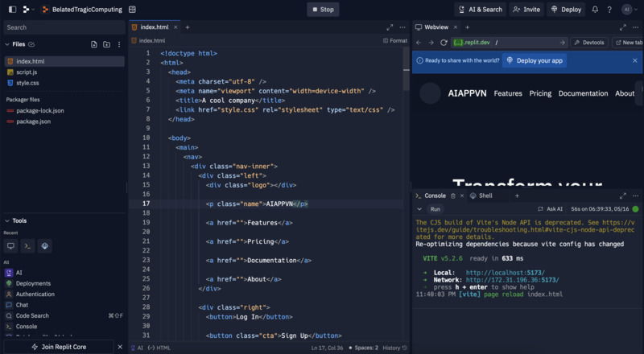
Task: Switch to Console tab
Action: click(434, 196)
